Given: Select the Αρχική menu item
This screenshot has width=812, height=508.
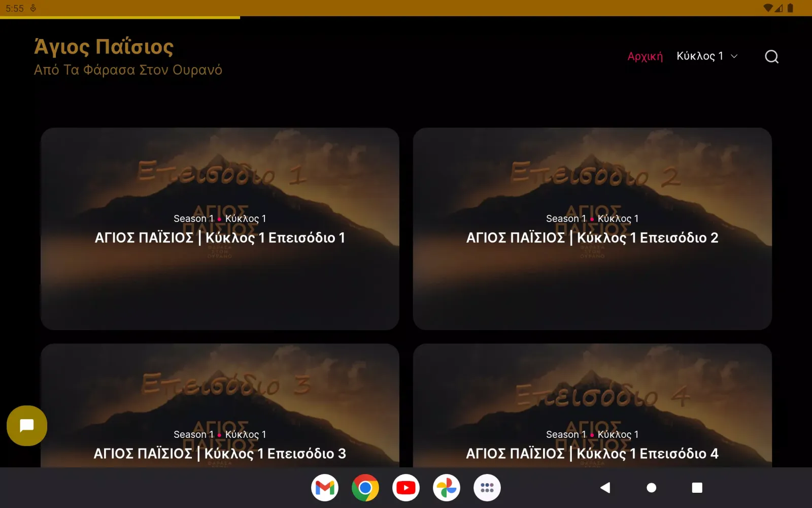Looking at the screenshot, I should [645, 56].
